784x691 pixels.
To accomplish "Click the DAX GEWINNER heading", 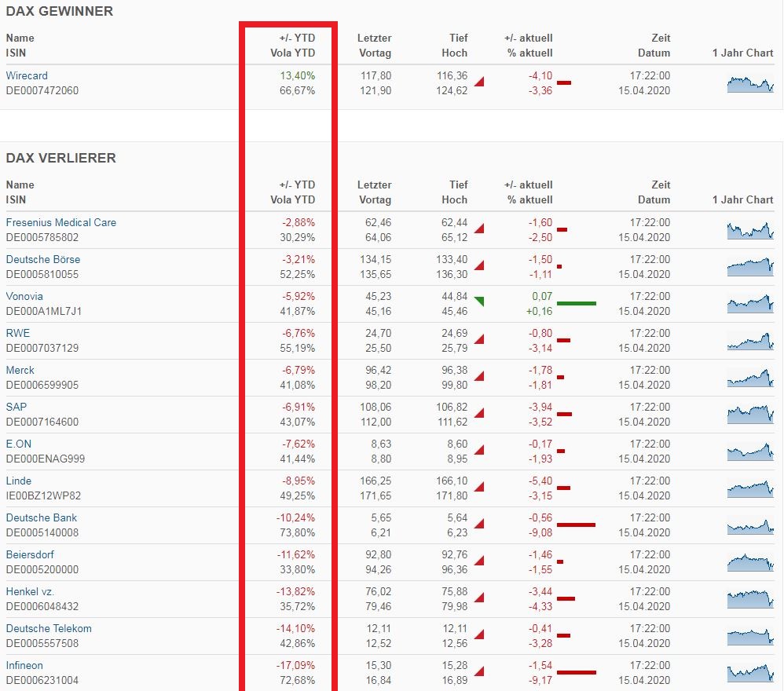I will pyautogui.click(x=60, y=11).
